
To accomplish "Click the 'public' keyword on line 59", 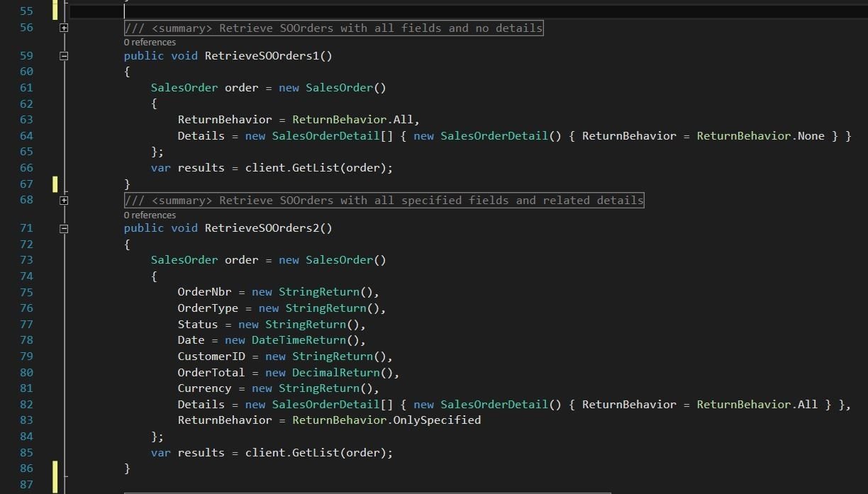I will pos(144,55).
